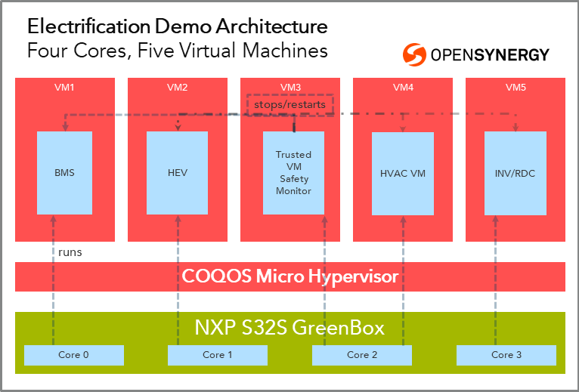Viewport: 579px width, 392px height.
Task: Click the Core 3 block
Action: (506, 355)
